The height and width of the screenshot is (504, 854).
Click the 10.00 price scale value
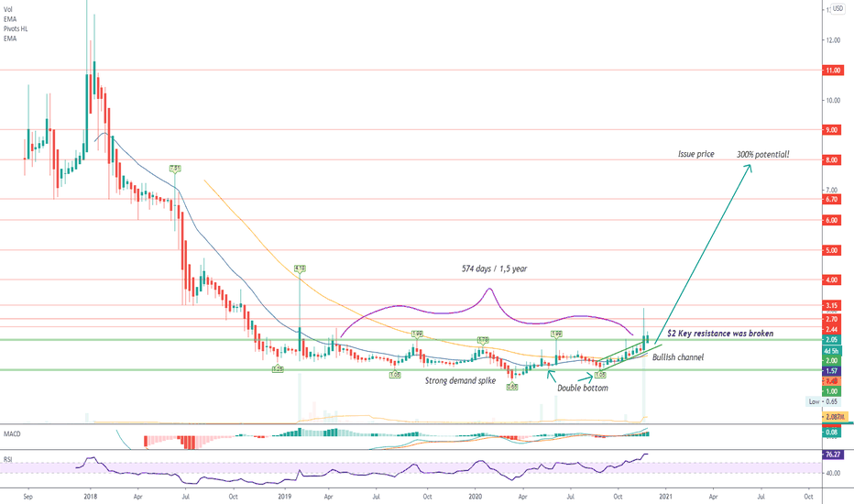[833, 100]
